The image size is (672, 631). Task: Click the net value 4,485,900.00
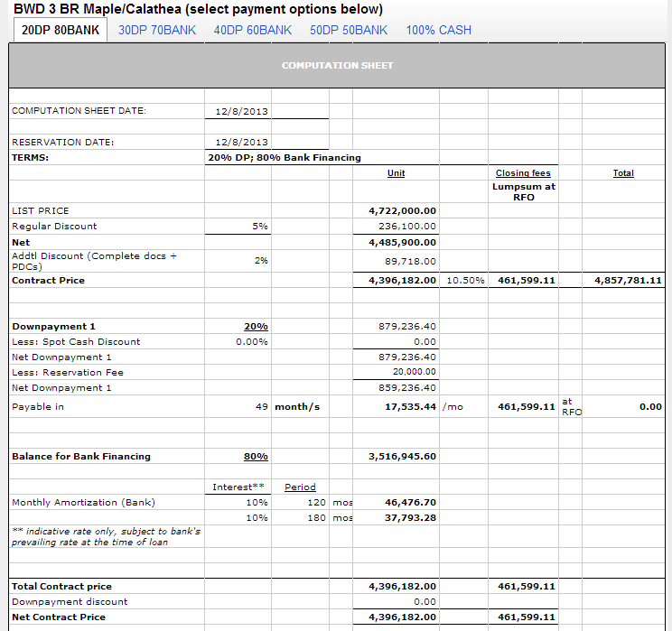[x=403, y=243]
